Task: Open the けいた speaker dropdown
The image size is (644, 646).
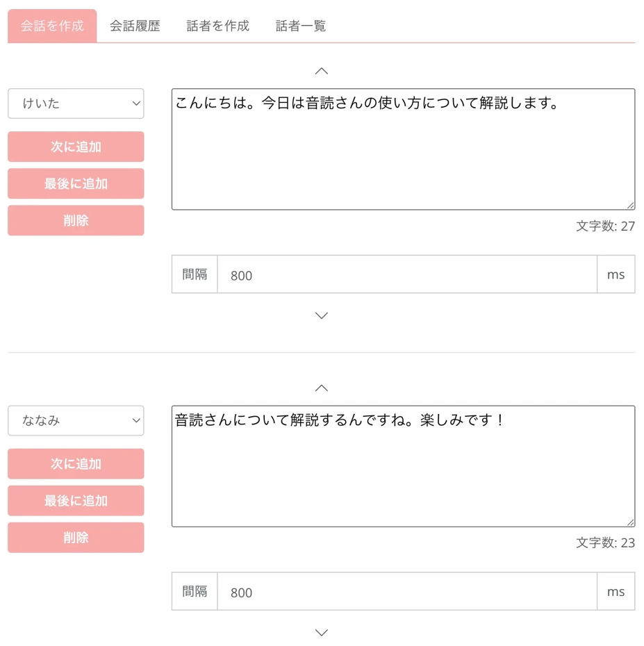Action: (x=76, y=103)
